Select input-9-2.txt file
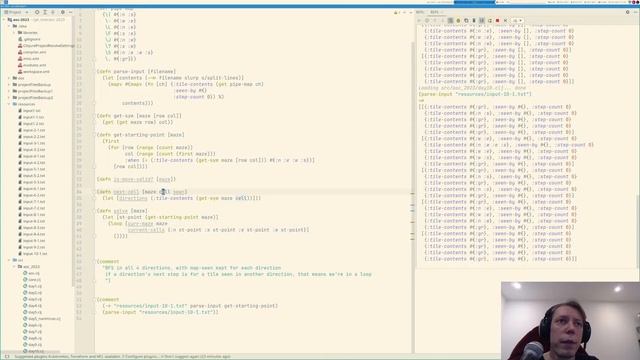 click(32, 247)
